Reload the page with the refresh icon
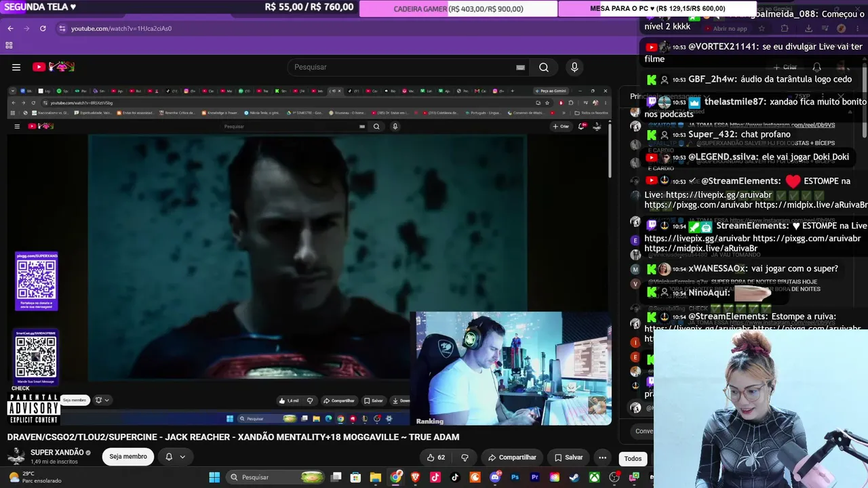 coord(43,28)
